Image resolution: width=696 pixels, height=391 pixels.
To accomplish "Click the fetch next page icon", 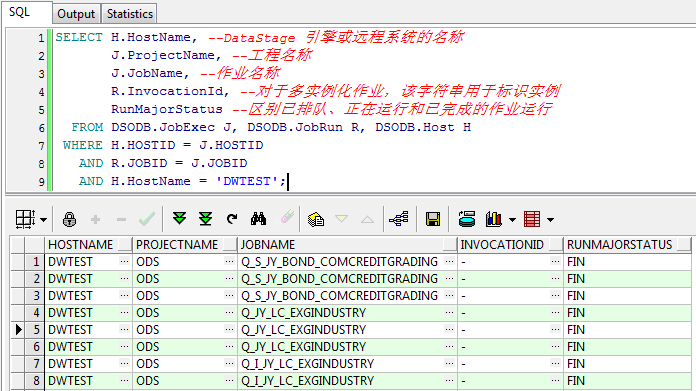I will [179, 218].
